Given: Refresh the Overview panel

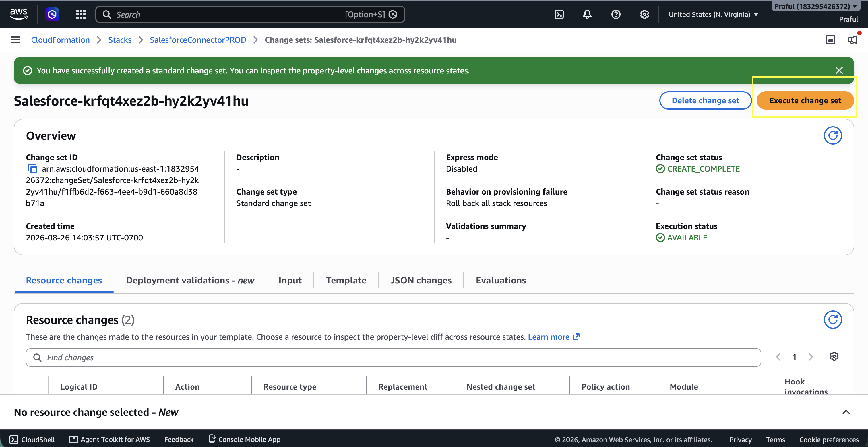Looking at the screenshot, I should 833,135.
